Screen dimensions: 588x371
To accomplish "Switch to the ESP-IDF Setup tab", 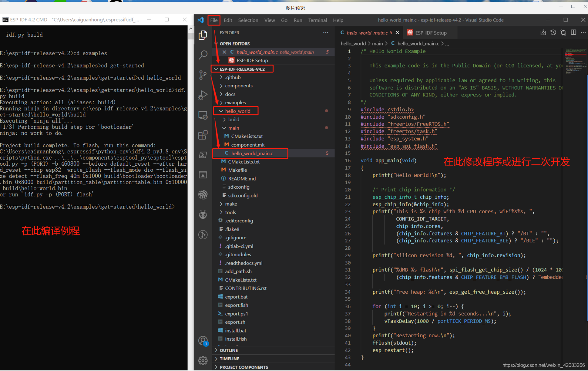I will tap(430, 33).
